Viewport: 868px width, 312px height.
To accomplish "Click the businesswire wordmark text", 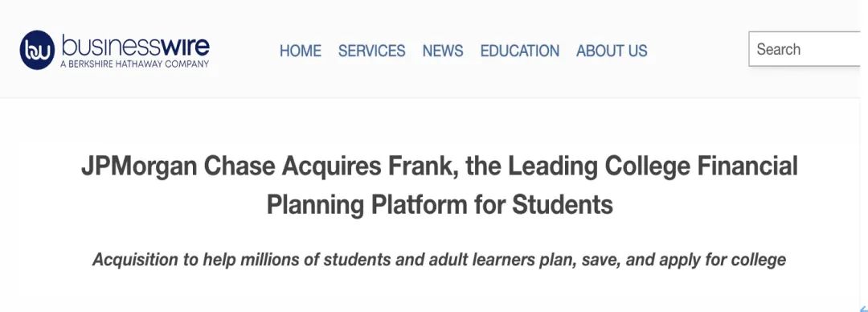I will point(136,46).
